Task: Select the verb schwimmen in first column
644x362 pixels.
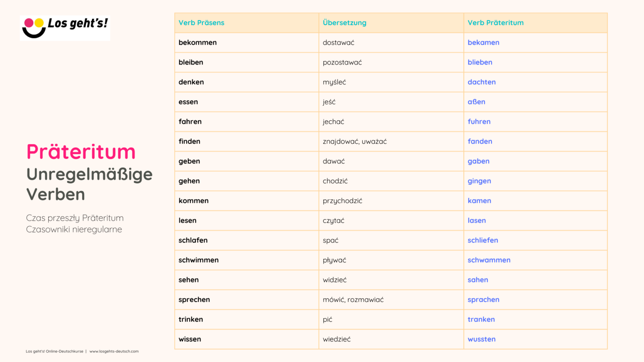Action: [x=198, y=260]
